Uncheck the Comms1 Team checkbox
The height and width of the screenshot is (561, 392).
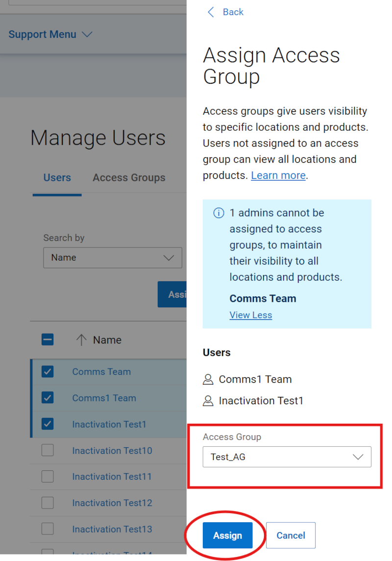pyautogui.click(x=48, y=398)
